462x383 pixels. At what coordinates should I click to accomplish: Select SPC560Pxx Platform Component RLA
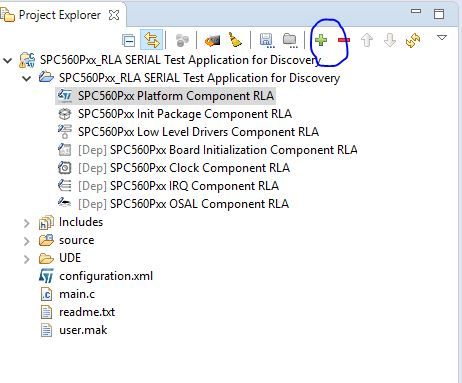(176, 96)
